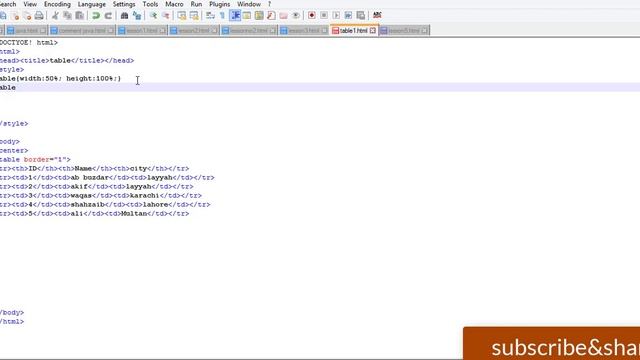The width and height of the screenshot is (640, 360).
Task: Click the row containing 'ab buzdar'
Action: click(107, 178)
